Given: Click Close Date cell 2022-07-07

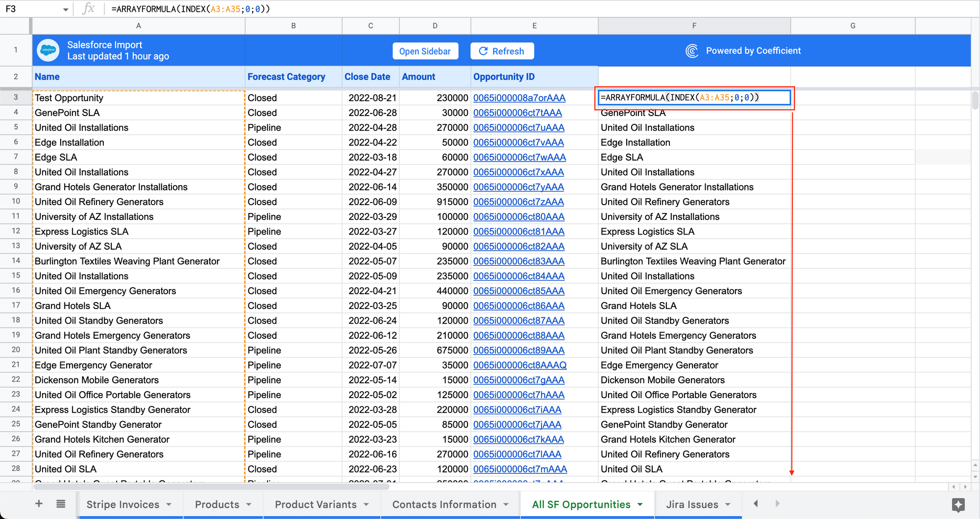Looking at the screenshot, I should (x=370, y=365).
